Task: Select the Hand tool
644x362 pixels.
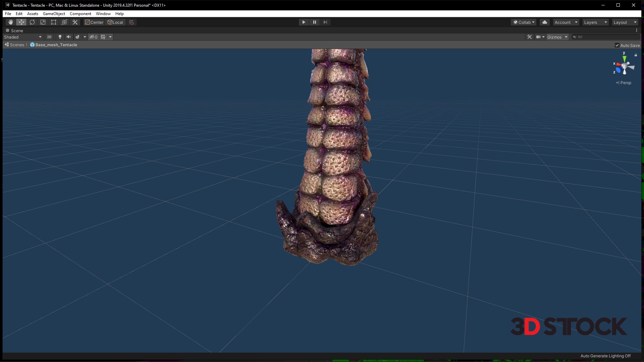Action: click(x=11, y=22)
